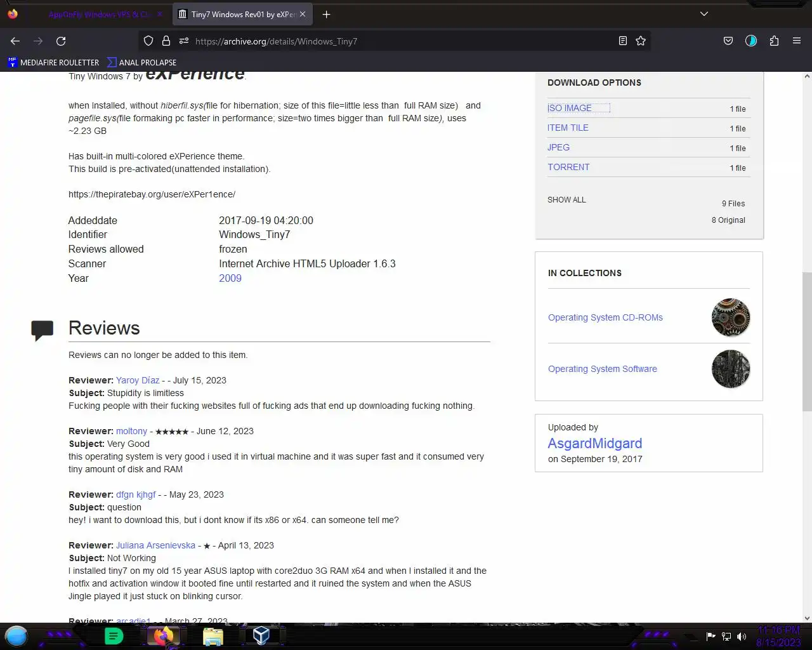Viewport: 812px width, 650px height.
Task: Open uploader AsgardMidgard profile
Action: pyautogui.click(x=595, y=443)
